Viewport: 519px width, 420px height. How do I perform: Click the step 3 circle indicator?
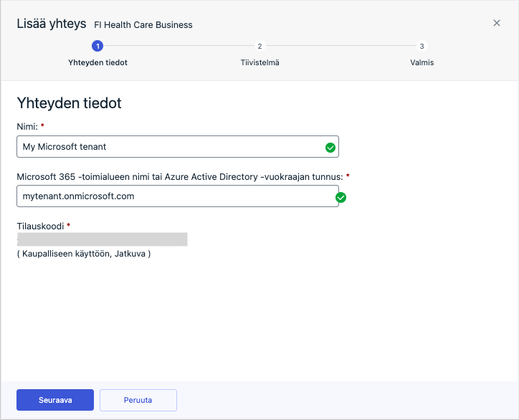tap(422, 46)
